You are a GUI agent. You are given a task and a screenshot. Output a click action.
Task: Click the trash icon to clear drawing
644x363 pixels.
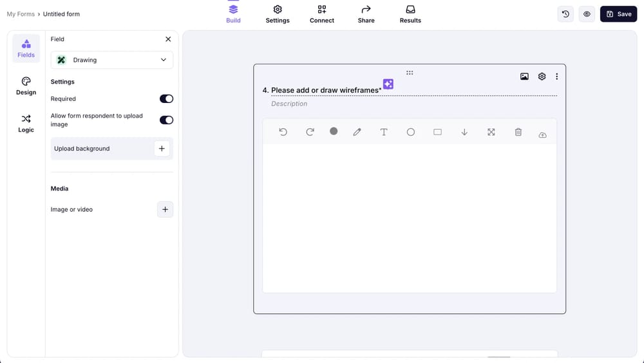tap(518, 132)
